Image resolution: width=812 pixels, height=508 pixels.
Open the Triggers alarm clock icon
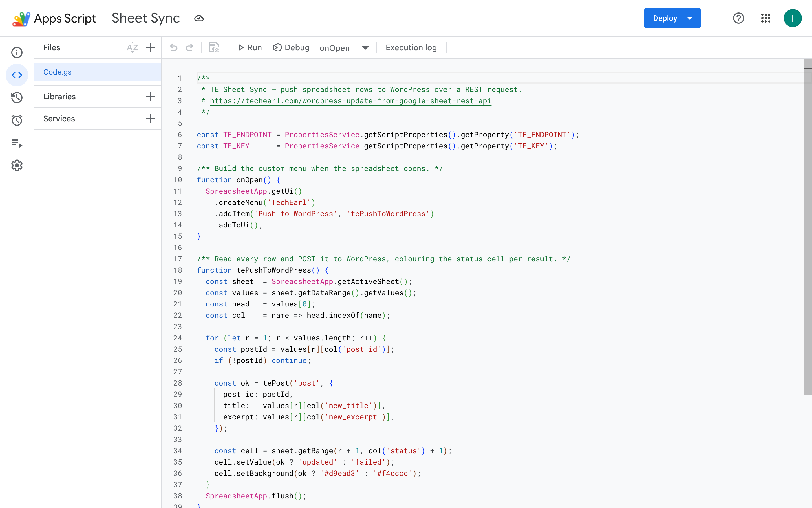click(x=17, y=120)
